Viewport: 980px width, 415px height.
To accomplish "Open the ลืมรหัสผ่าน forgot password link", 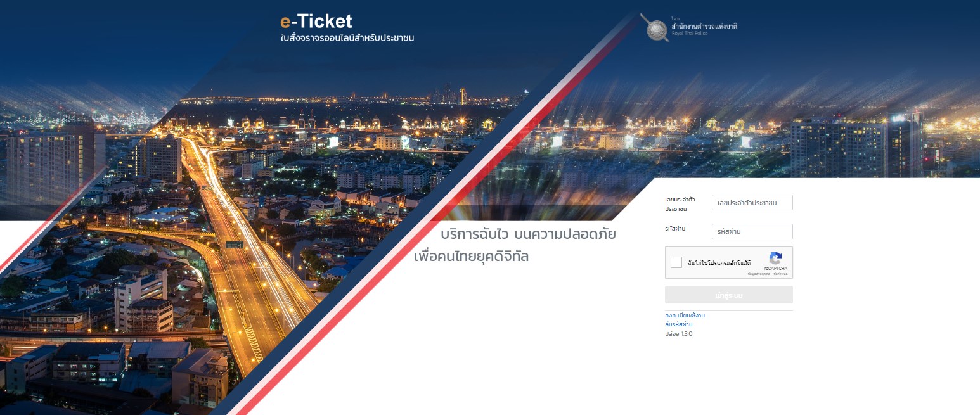I will click(679, 324).
